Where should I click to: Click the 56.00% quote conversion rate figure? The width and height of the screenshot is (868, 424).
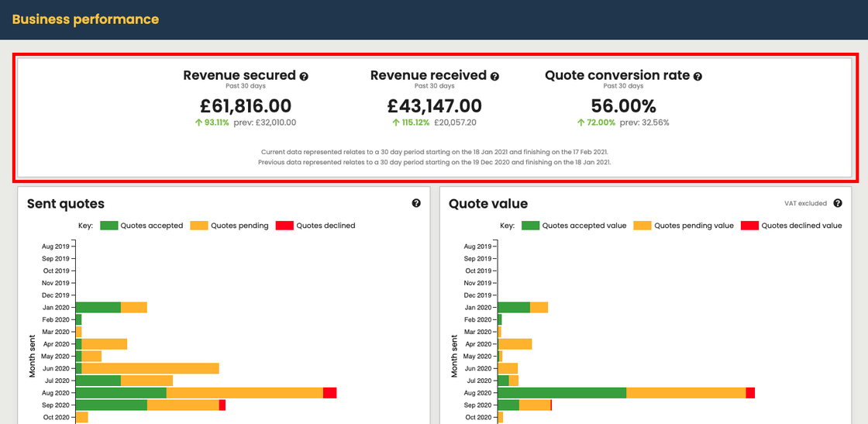[623, 105]
